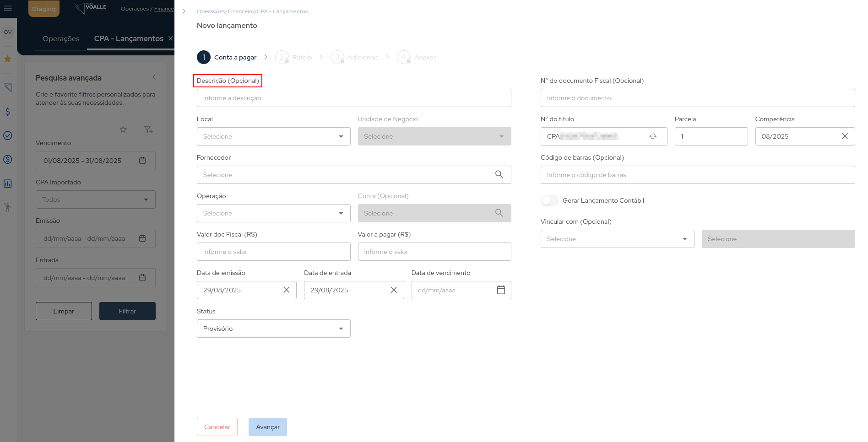Viewport: 868px width, 442px height.
Task: Focus the Valor a pagar field
Action: click(x=434, y=252)
